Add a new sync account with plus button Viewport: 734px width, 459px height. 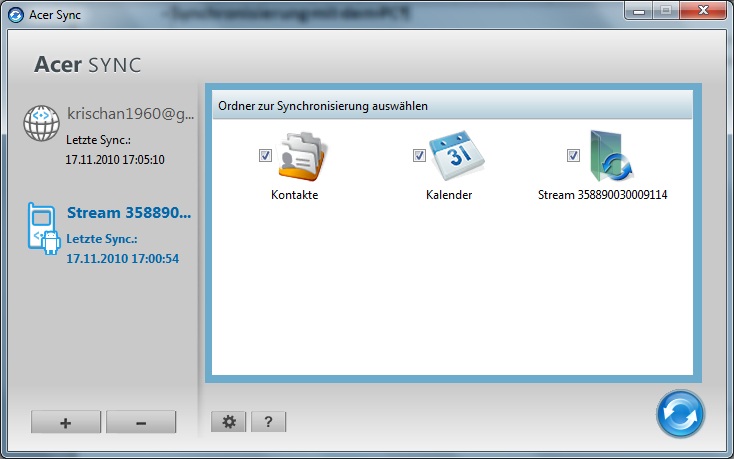click(x=66, y=422)
